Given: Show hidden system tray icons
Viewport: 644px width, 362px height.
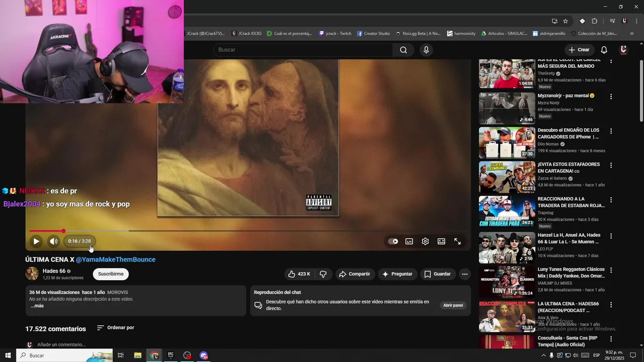Looking at the screenshot, I should pyautogui.click(x=543, y=355).
